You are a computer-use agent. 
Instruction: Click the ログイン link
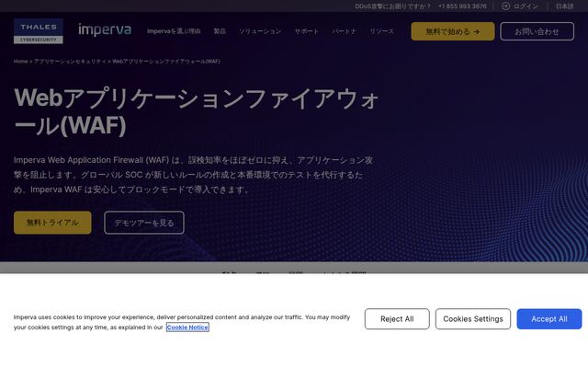tap(526, 6)
